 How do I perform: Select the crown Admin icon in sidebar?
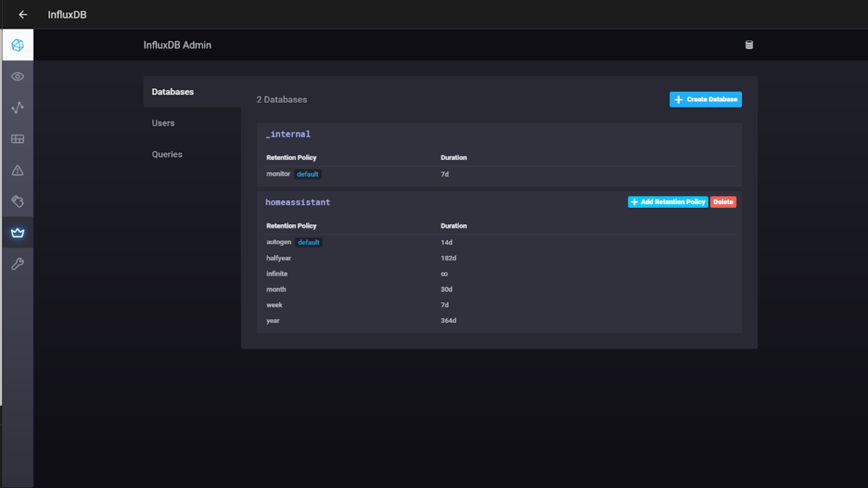tap(17, 233)
